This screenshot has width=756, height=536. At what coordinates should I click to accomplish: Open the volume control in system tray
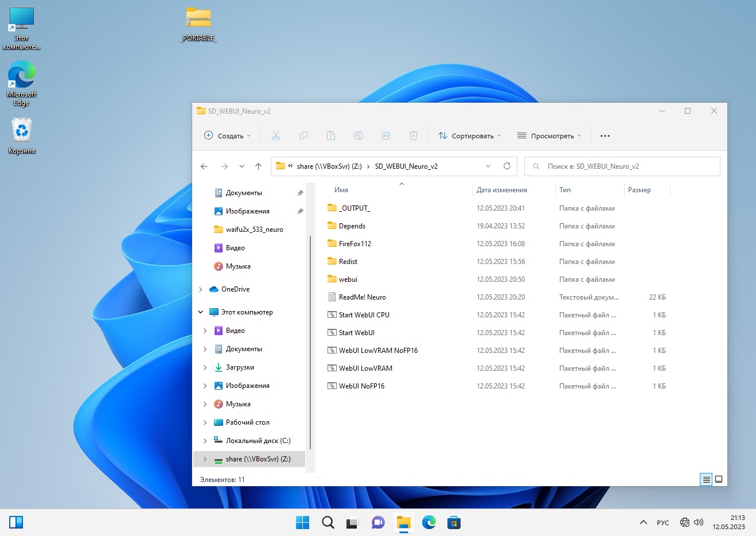[x=699, y=523]
